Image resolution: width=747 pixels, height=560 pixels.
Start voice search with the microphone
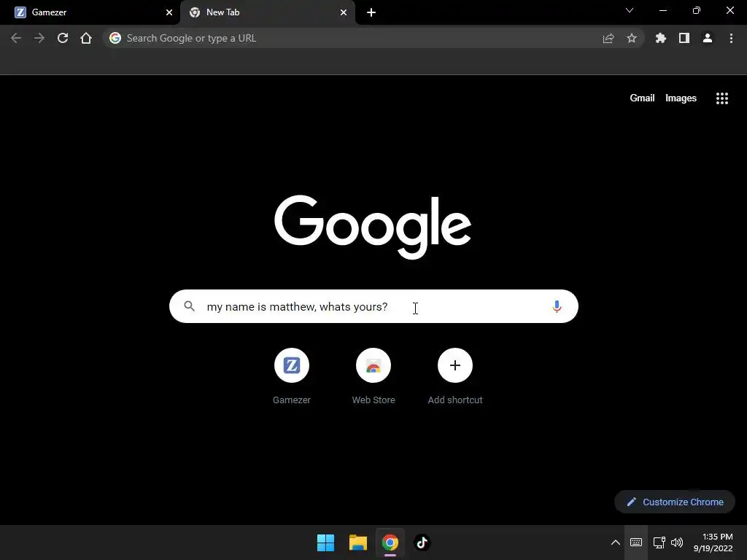point(557,306)
